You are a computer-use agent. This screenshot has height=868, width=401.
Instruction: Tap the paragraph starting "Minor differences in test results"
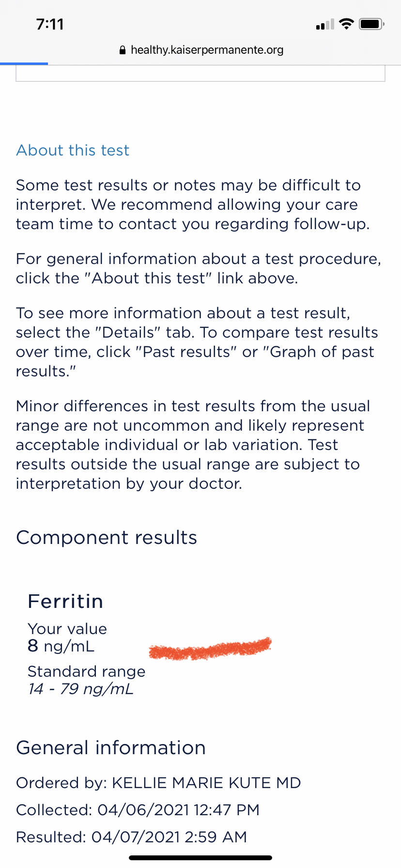pyautogui.click(x=193, y=445)
